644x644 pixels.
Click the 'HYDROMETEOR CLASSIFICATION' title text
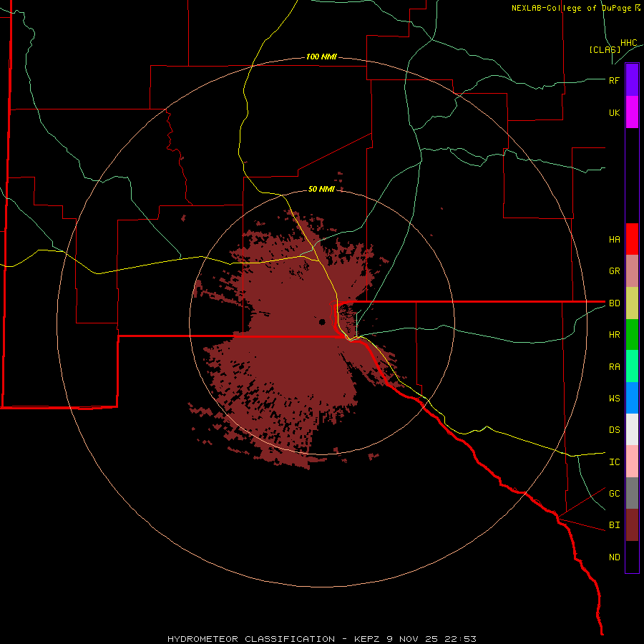click(x=251, y=639)
